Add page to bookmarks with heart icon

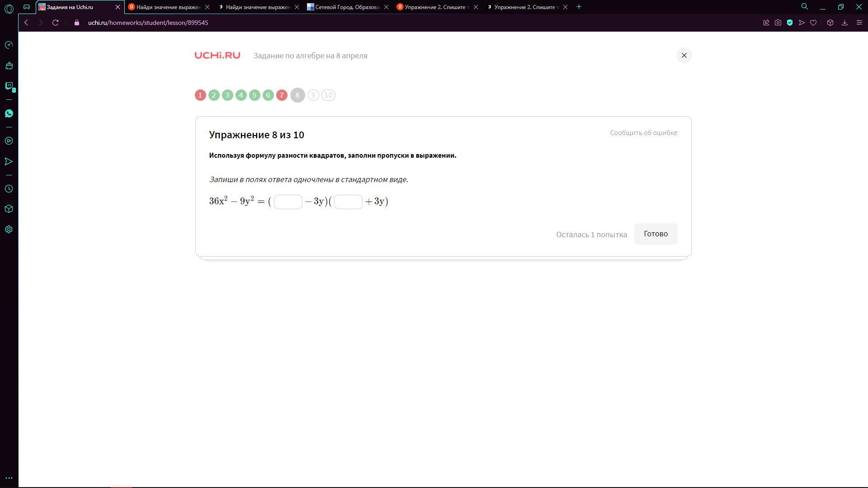(x=813, y=23)
